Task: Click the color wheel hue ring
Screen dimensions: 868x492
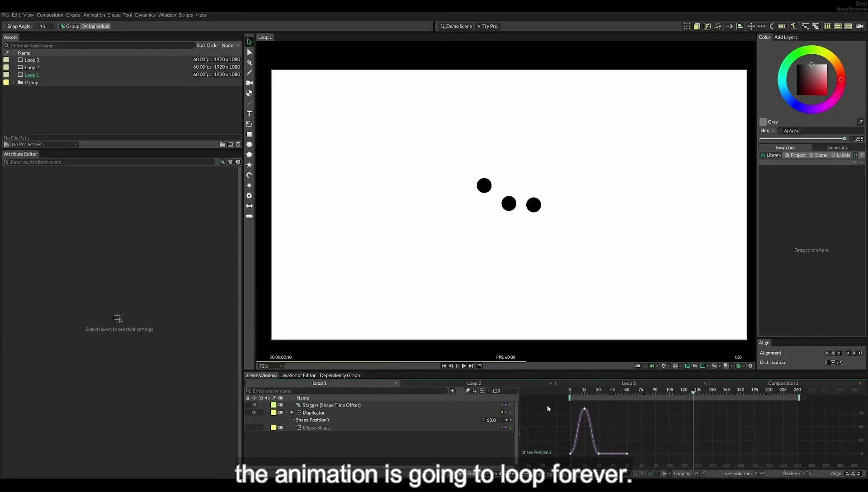Action: point(811,50)
